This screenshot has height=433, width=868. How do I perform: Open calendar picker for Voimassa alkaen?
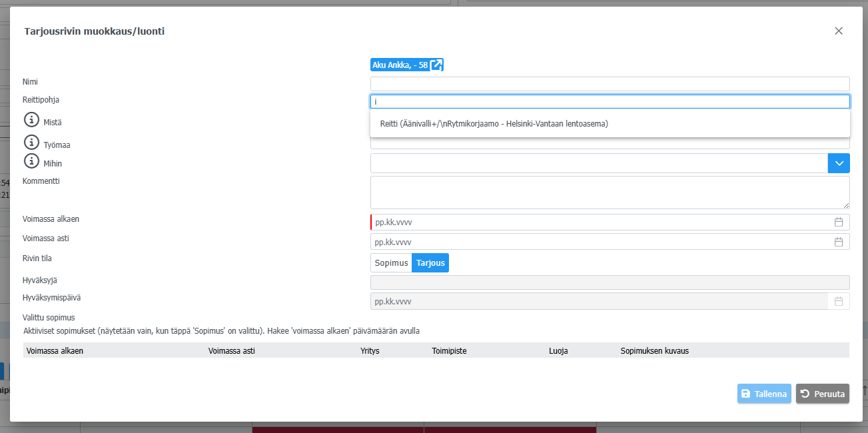(839, 222)
